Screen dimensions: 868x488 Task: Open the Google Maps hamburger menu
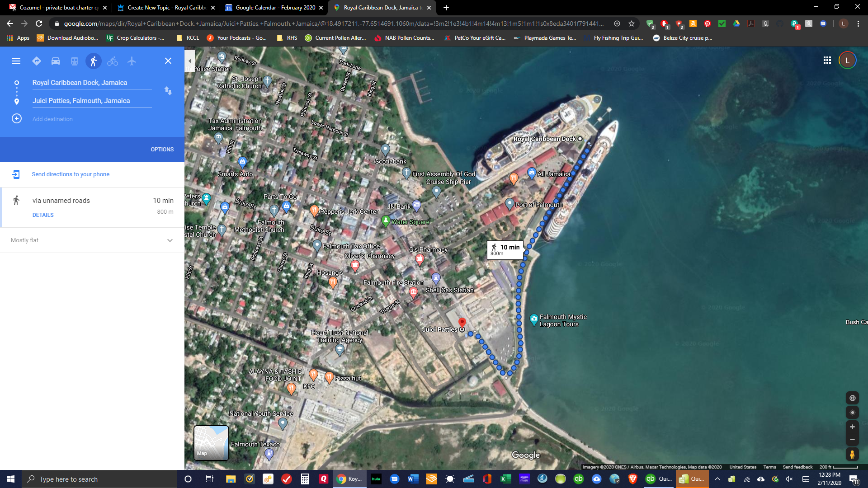(x=16, y=61)
